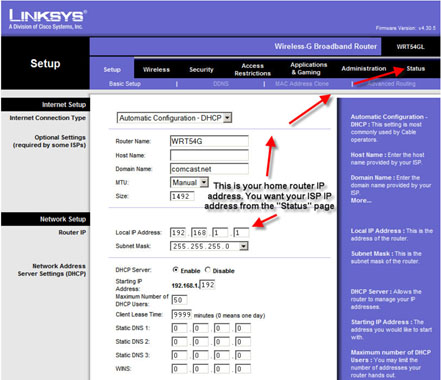441x380 pixels.
Task: Click the More... help link
Action: tap(361, 200)
